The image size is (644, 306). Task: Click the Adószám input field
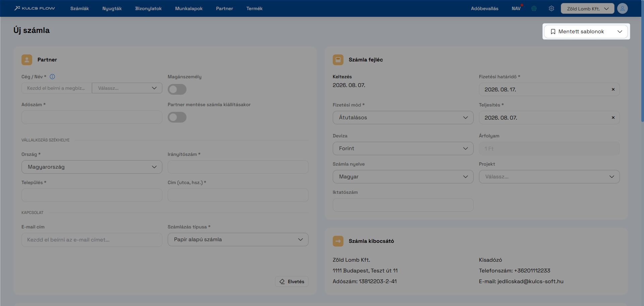tap(92, 117)
